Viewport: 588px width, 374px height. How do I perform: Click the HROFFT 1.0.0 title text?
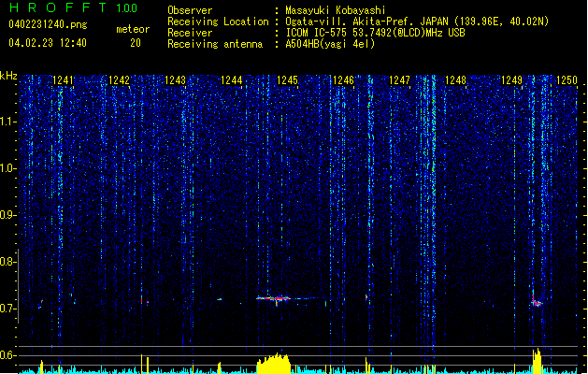click(x=74, y=7)
